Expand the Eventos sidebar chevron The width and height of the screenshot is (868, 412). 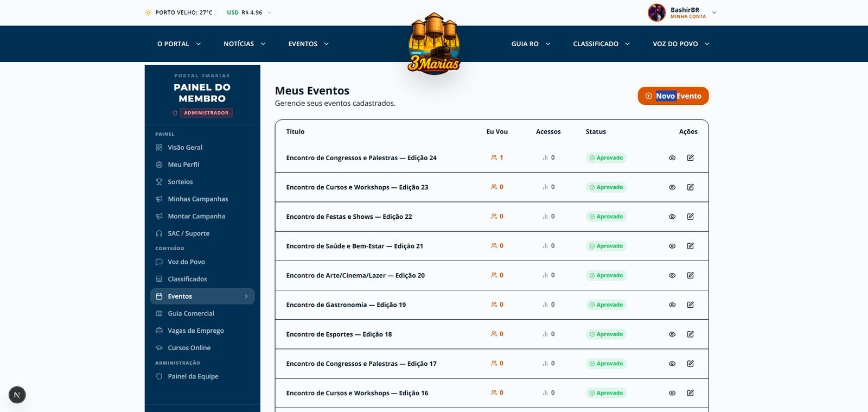point(246,296)
